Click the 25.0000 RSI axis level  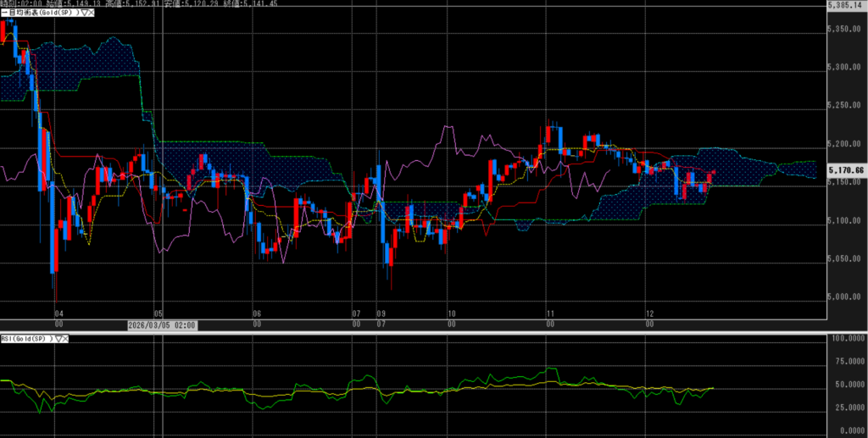pyautogui.click(x=847, y=406)
